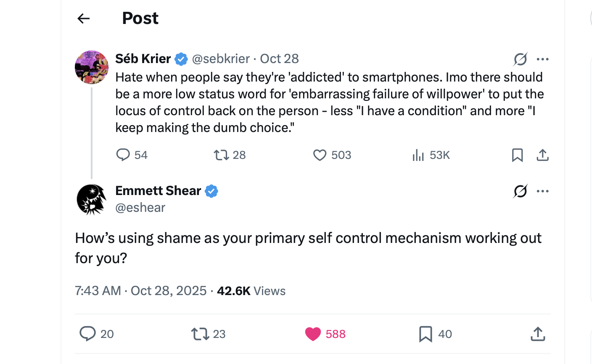This screenshot has width=592, height=364.
Task: Repost Séb Krier's smartphone post
Action: click(222, 155)
